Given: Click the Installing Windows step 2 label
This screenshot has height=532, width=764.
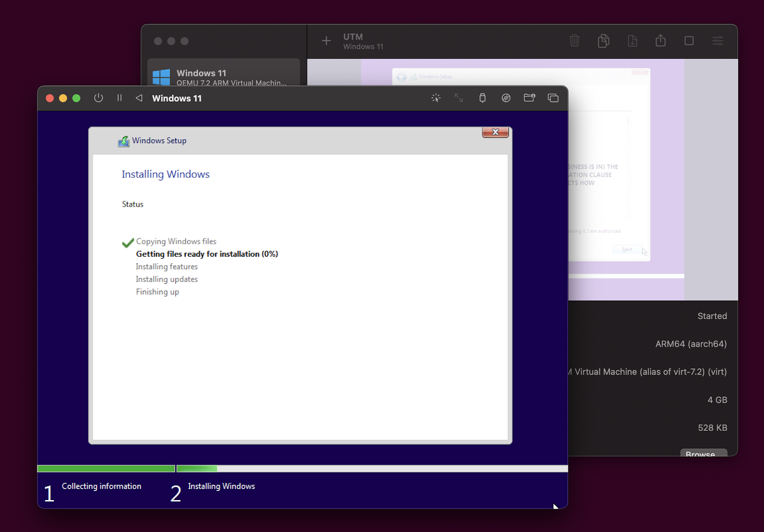Looking at the screenshot, I should (222, 486).
